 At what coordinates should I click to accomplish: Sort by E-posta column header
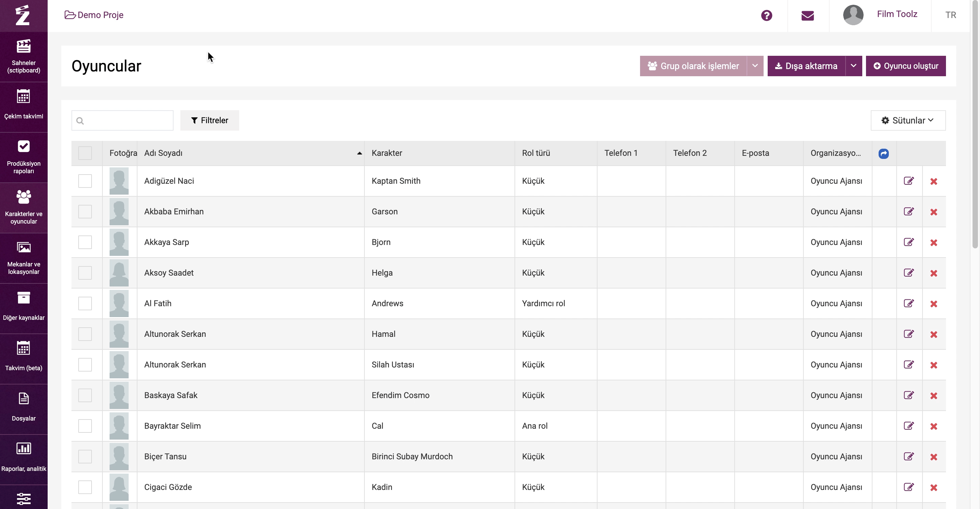click(768, 153)
